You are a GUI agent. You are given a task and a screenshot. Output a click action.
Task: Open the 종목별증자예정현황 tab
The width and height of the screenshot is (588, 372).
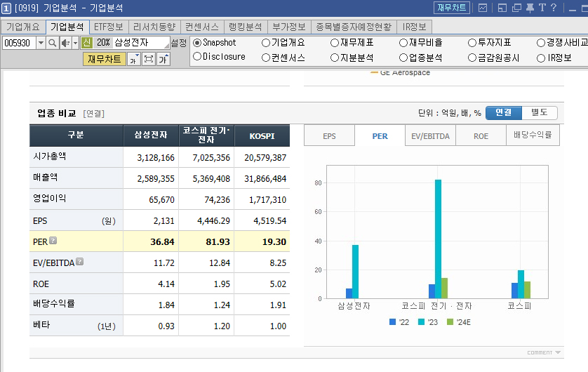[x=354, y=27]
